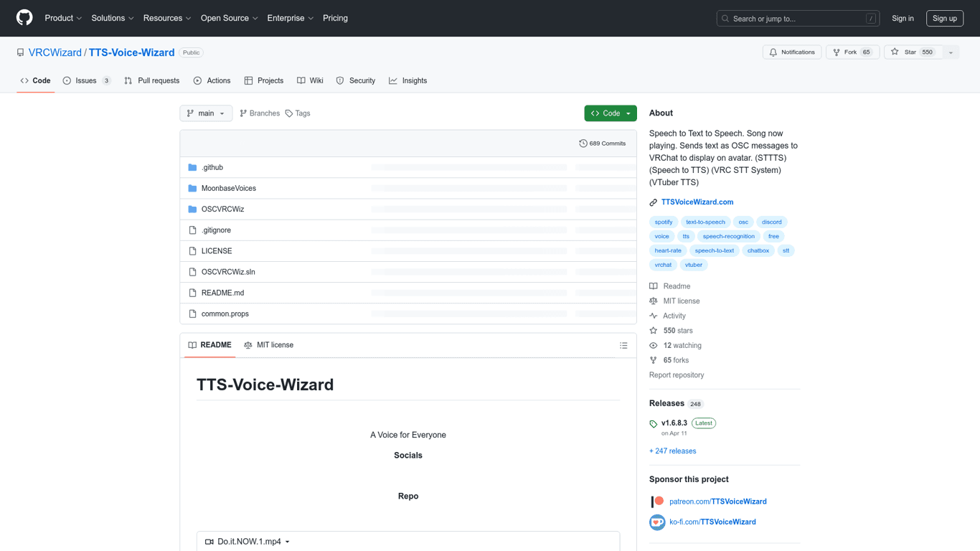Click the Patreon sponsor icon
Image resolution: width=980 pixels, height=551 pixels.
tap(657, 501)
